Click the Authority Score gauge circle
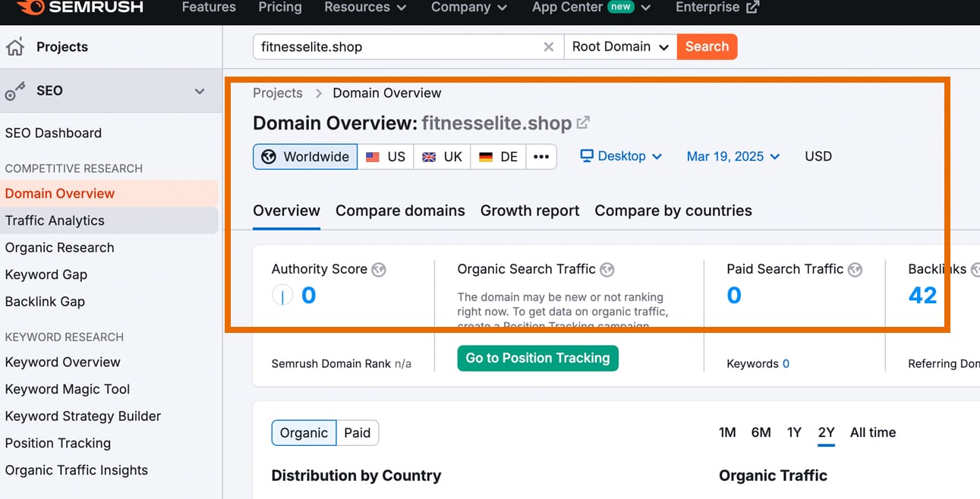980x499 pixels. coord(282,296)
